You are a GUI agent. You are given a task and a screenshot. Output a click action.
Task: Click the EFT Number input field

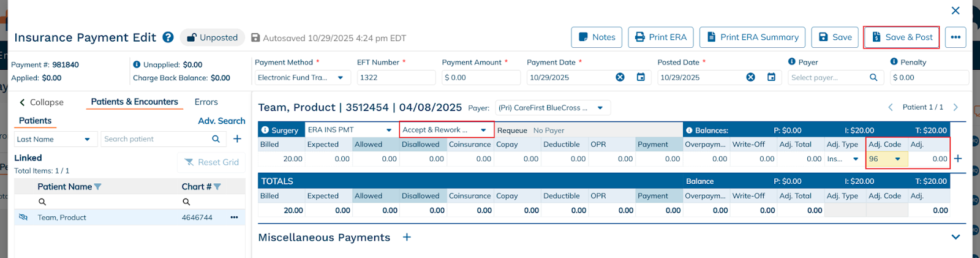[x=395, y=77]
